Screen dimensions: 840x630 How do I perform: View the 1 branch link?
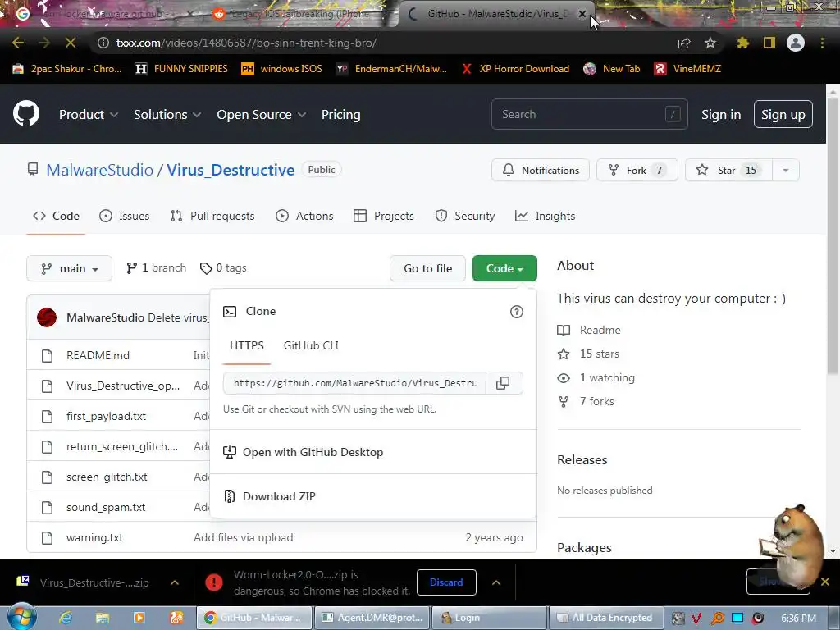click(x=156, y=268)
